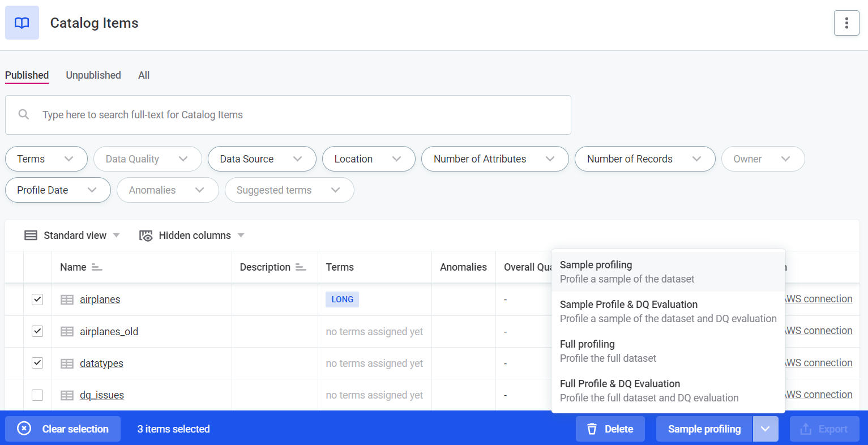Click the Standard view grid icon
Viewport: 868px width, 445px height.
tap(31, 235)
